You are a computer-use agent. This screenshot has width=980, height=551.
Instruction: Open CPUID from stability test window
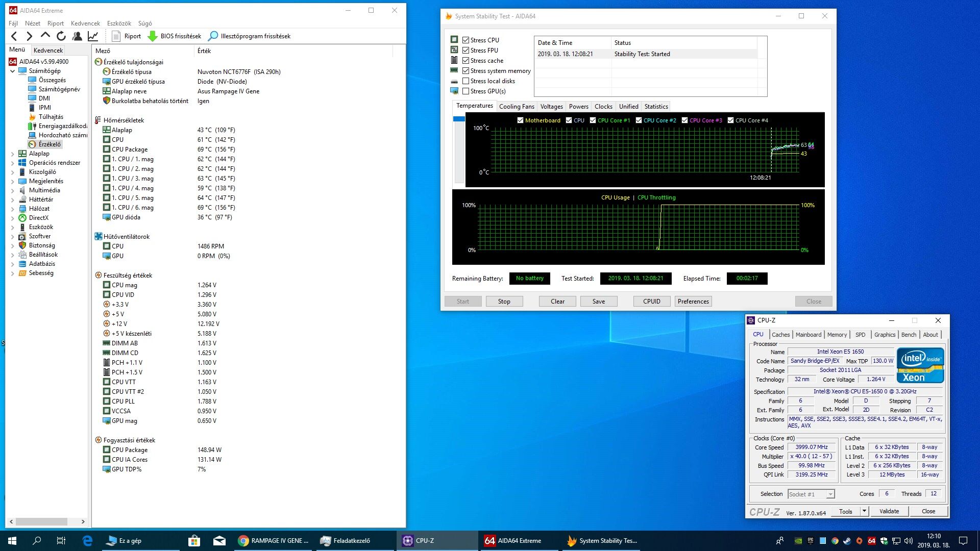click(x=651, y=302)
